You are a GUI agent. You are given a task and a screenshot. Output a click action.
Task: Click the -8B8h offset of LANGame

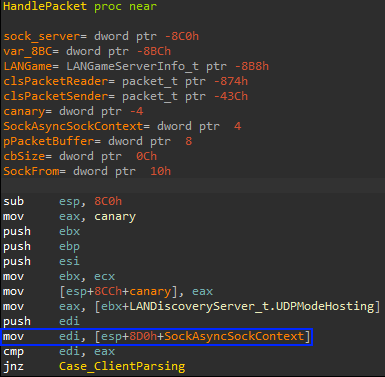[x=252, y=66]
